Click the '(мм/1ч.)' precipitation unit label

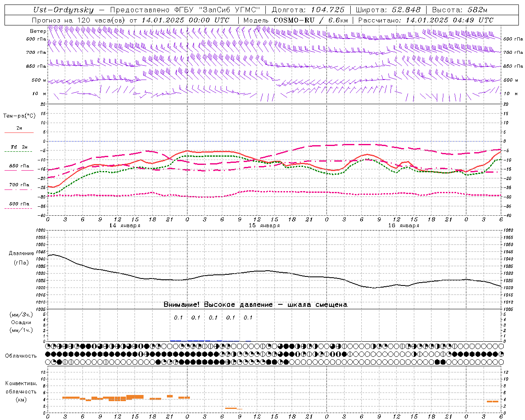pos(21,330)
